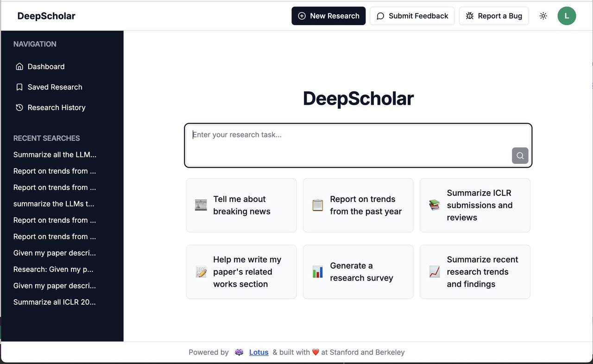This screenshot has height=364, width=593.
Task: Click the magnifying glass to run a search
Action: (519, 156)
